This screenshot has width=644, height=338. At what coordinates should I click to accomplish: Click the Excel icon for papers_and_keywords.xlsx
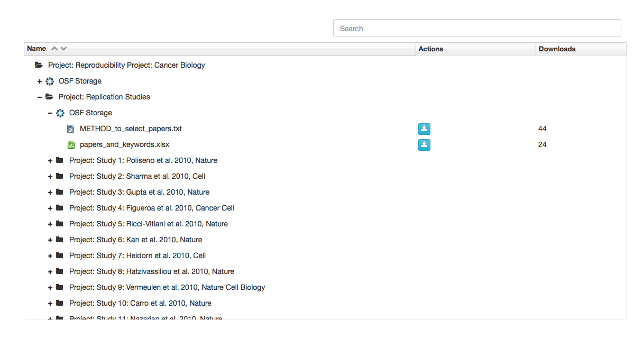point(71,144)
